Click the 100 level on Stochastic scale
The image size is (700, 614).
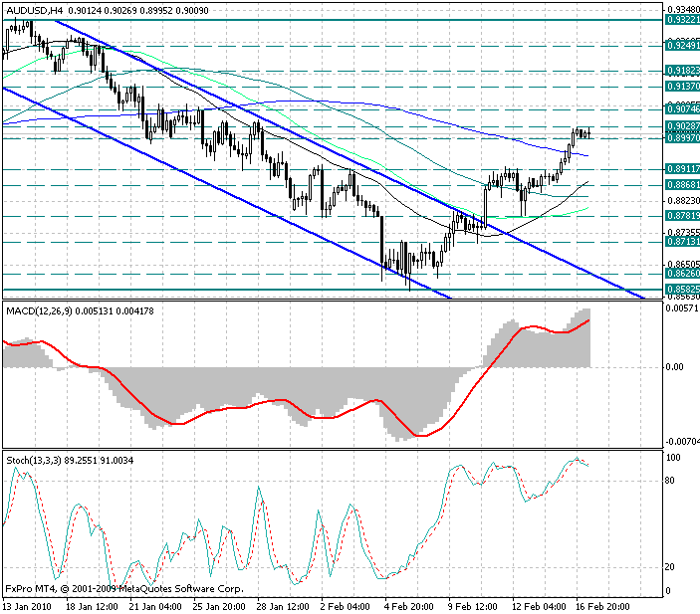(x=673, y=458)
